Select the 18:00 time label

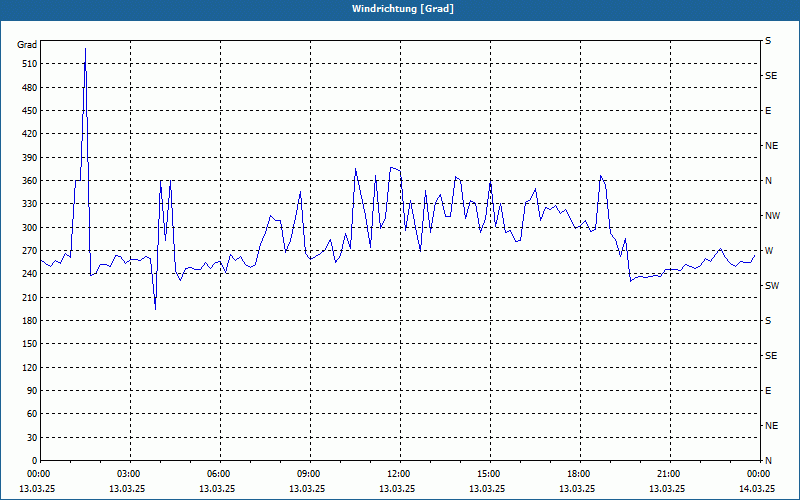(x=577, y=474)
